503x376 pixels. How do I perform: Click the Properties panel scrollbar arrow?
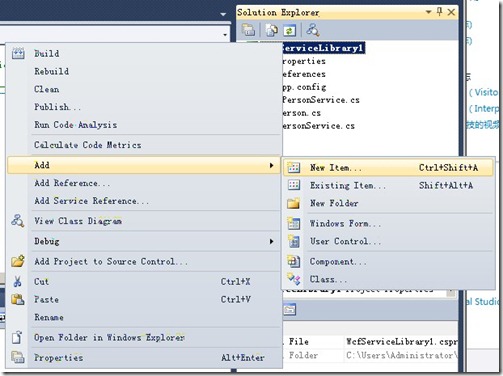(451, 293)
